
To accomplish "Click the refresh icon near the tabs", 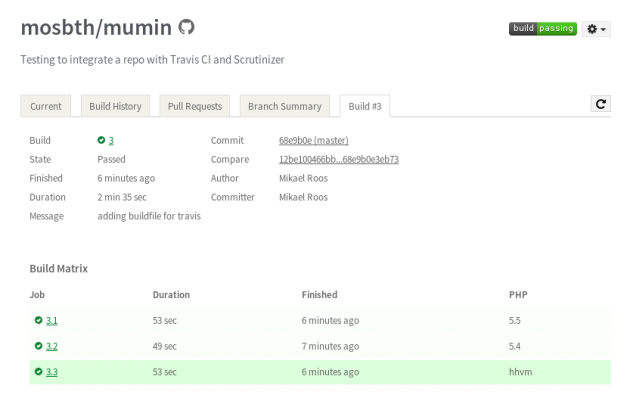I will pos(601,104).
